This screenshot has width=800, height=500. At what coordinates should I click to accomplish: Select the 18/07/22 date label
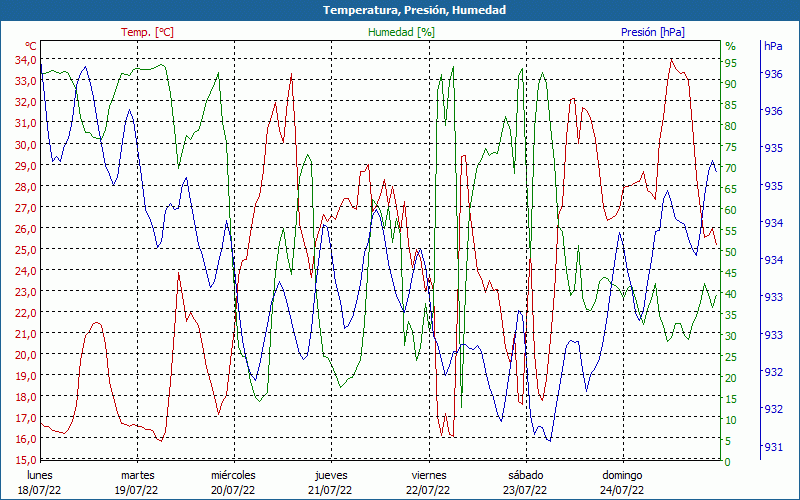[39, 490]
